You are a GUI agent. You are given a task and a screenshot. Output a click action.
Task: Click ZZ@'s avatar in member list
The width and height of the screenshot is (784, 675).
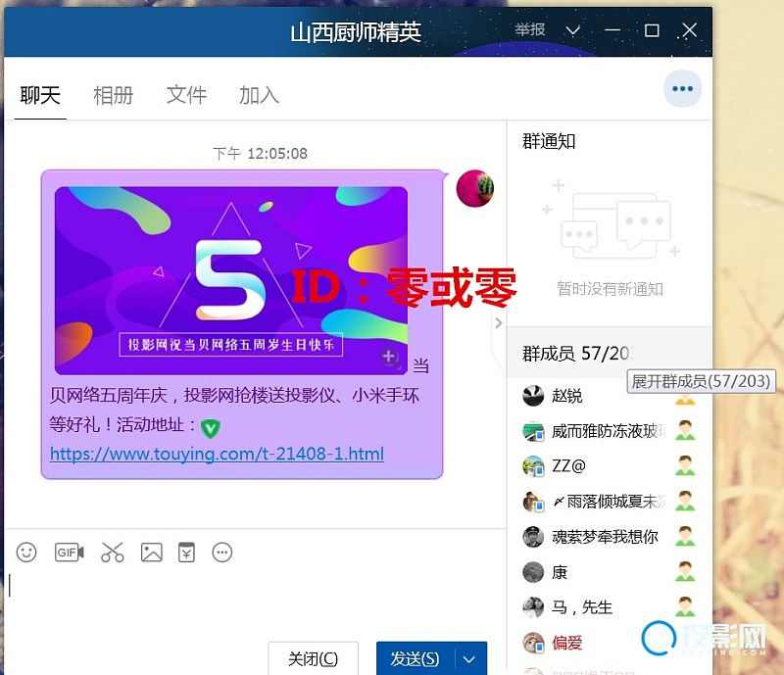coord(533,466)
